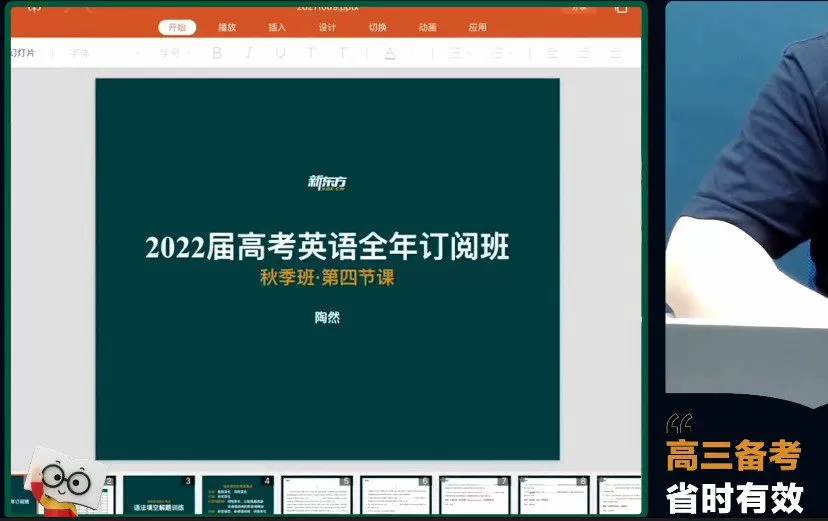Screen dimensions: 828x521
Task: Expand the numbered list options arrow
Action: pos(511,53)
